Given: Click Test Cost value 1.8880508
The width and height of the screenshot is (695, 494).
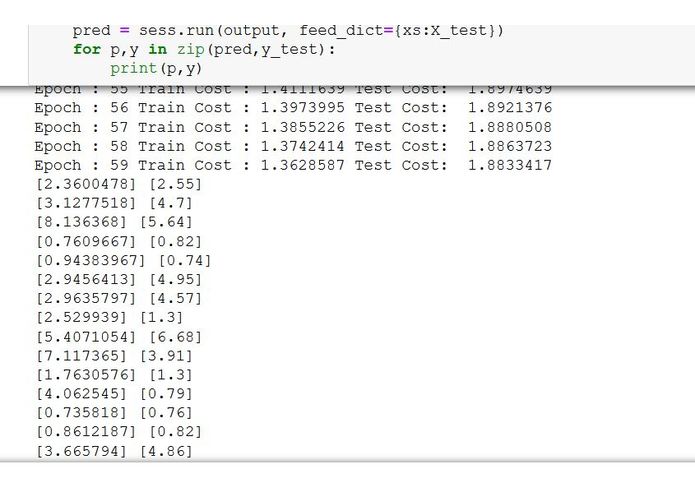Looking at the screenshot, I should [510, 127].
